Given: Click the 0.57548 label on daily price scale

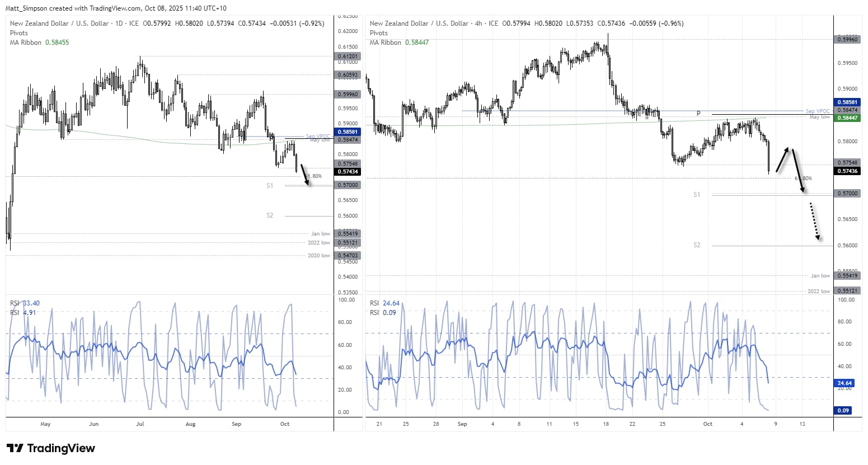Looking at the screenshot, I should (348, 163).
